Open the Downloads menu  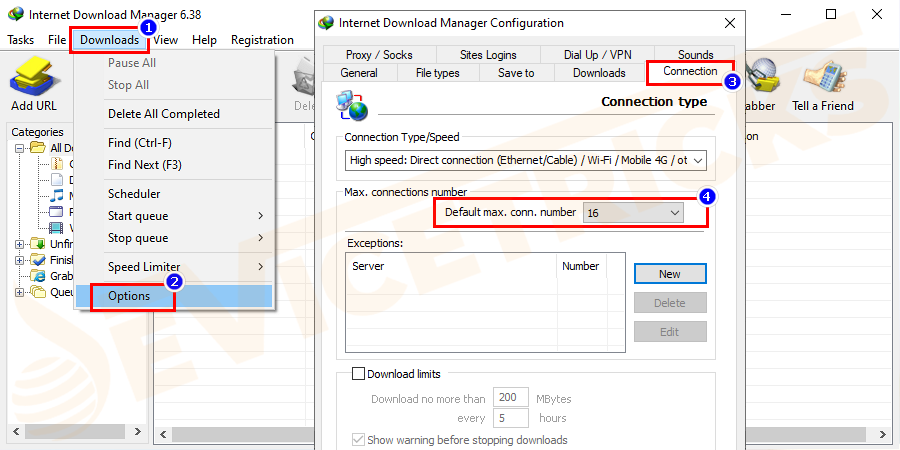pyautogui.click(x=109, y=40)
